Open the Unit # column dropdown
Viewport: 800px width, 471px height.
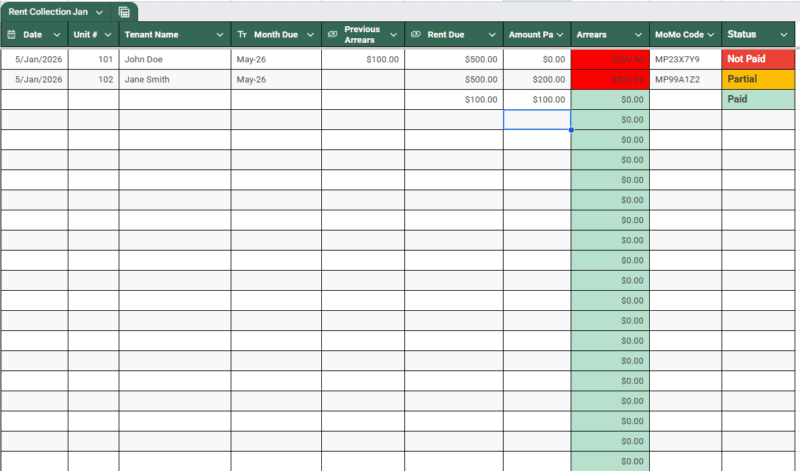pos(108,35)
